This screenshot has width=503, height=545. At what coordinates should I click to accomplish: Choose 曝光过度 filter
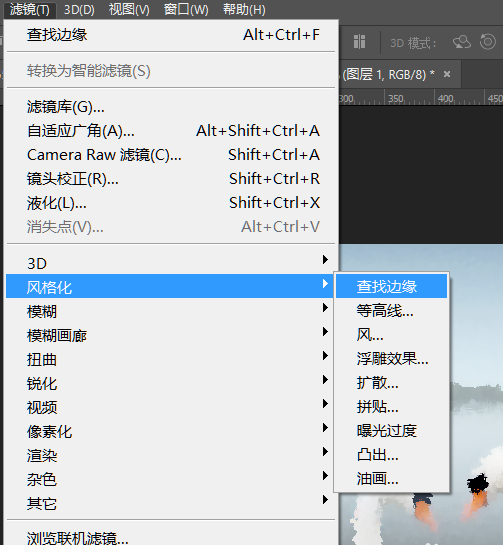391,430
